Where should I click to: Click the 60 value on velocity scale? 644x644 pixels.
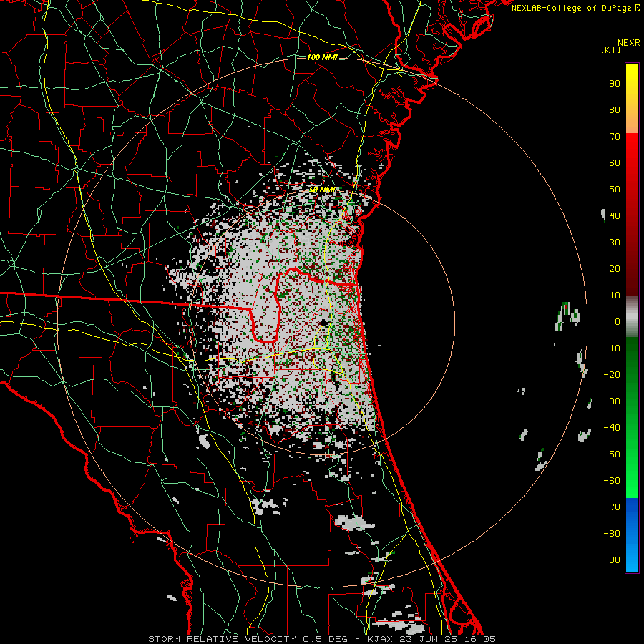(x=615, y=163)
